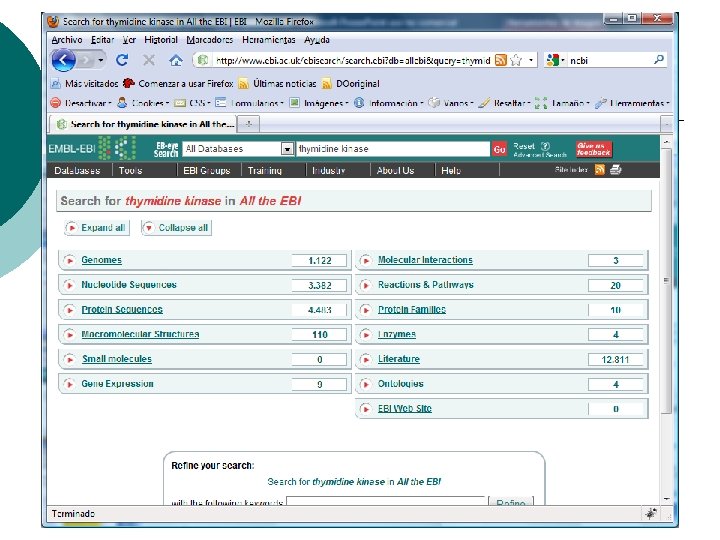The image size is (720, 540).
Task: Open the Herramientas menu
Action: click(269, 40)
